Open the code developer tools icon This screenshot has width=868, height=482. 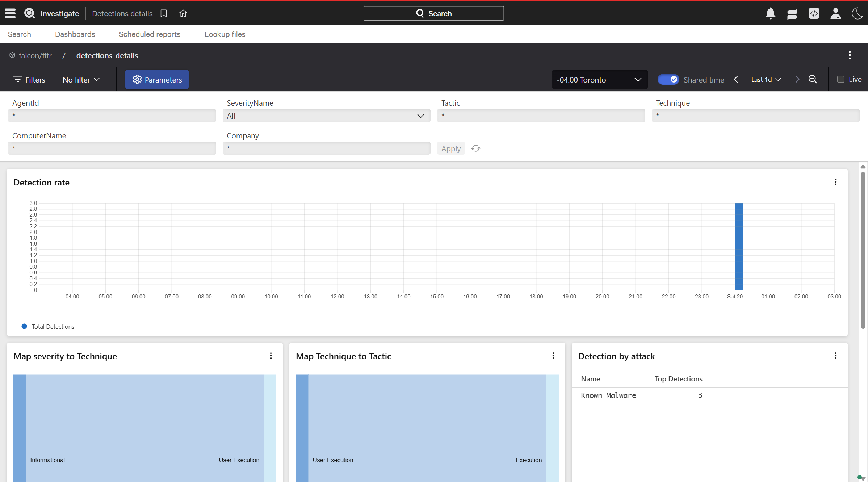click(x=814, y=13)
